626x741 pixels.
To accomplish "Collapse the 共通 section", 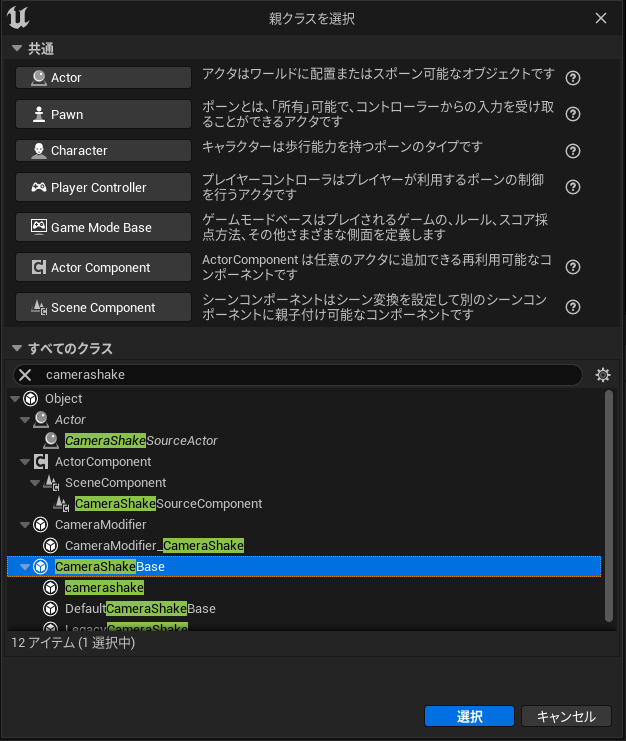I will tap(16, 49).
